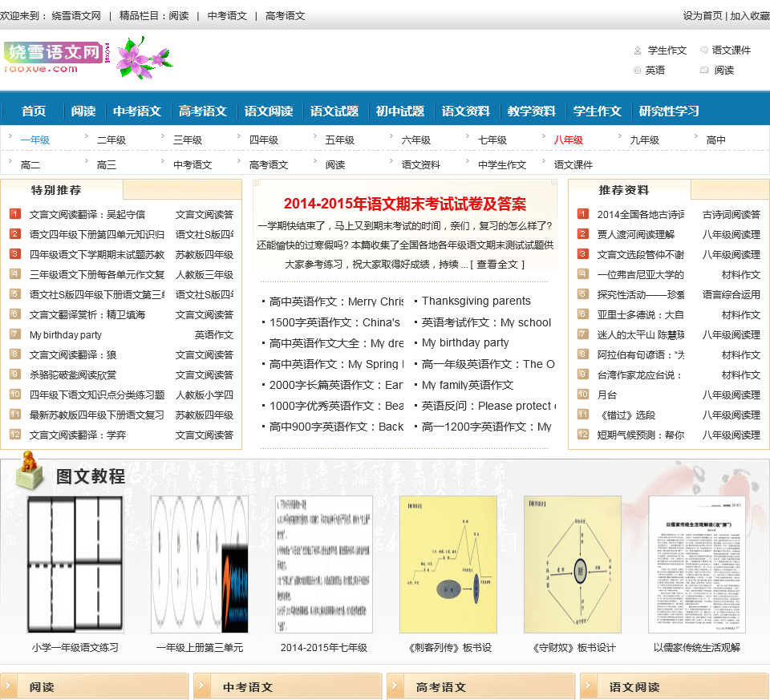Click 高考语文 in the top welcome bar

286,16
